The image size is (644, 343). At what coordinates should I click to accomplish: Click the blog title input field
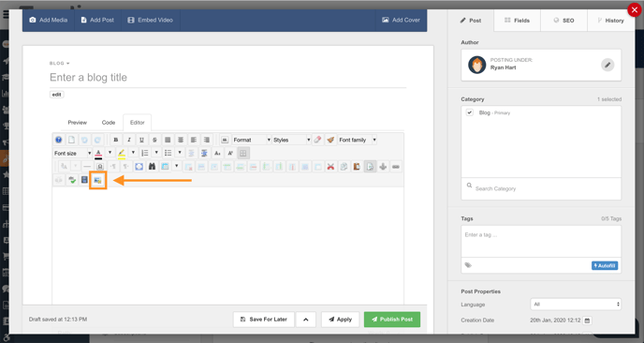[x=228, y=78]
